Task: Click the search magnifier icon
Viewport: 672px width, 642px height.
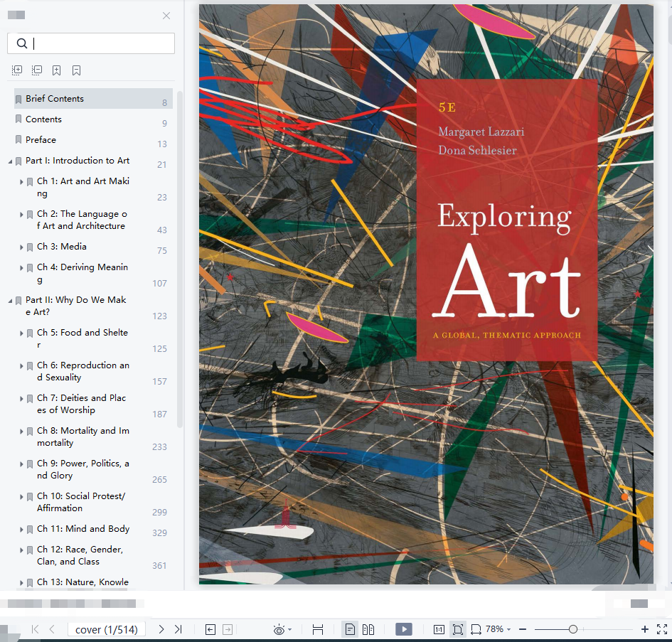Action: (22, 43)
